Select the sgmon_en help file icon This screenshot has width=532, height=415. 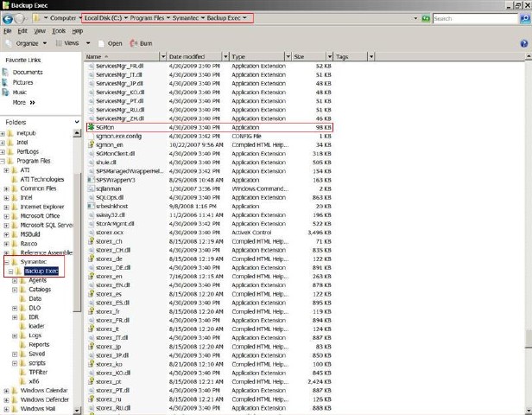coord(91,144)
